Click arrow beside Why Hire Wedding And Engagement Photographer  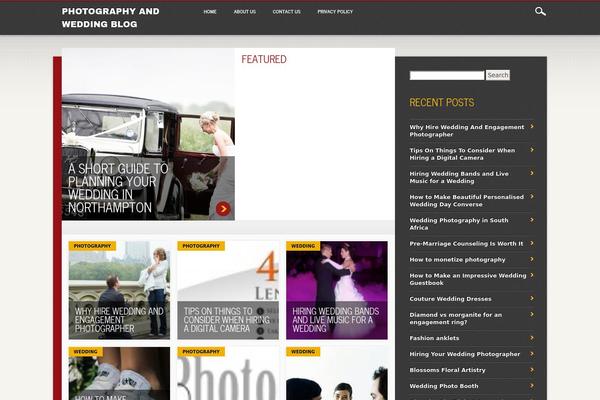(x=532, y=126)
